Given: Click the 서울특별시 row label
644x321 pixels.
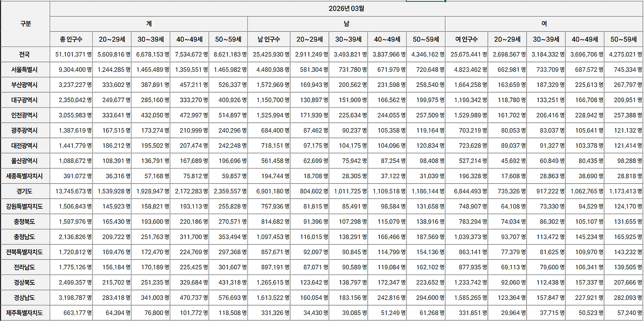Looking at the screenshot, I should tap(25, 70).
